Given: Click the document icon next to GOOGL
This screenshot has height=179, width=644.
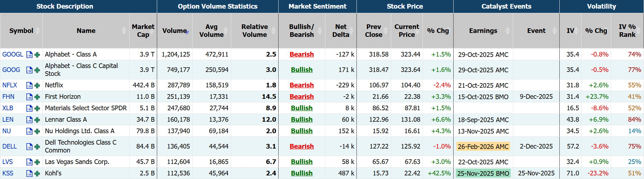Looking at the screenshot, I should 29,55.
